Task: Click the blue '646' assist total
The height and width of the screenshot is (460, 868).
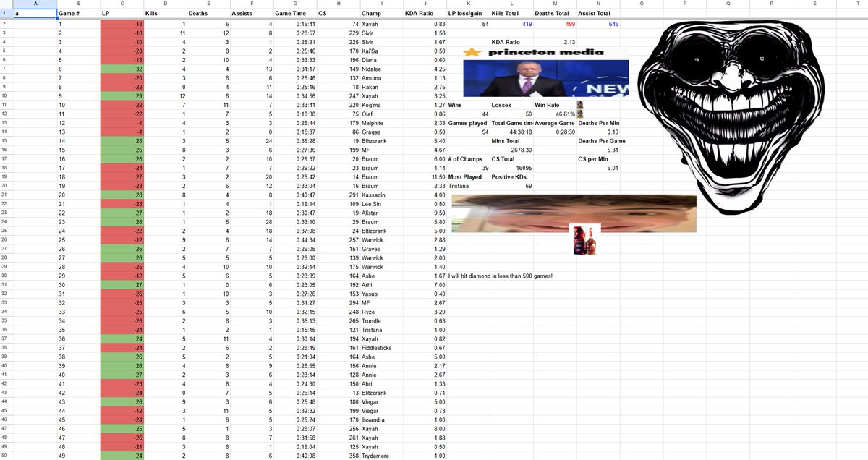Action: click(598, 24)
